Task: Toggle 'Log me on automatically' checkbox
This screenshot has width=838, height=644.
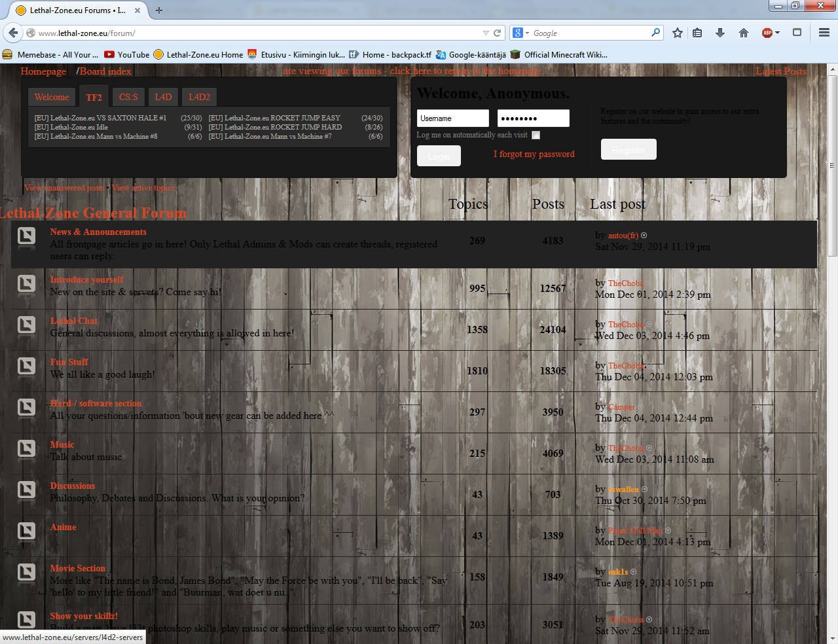Action: point(536,135)
